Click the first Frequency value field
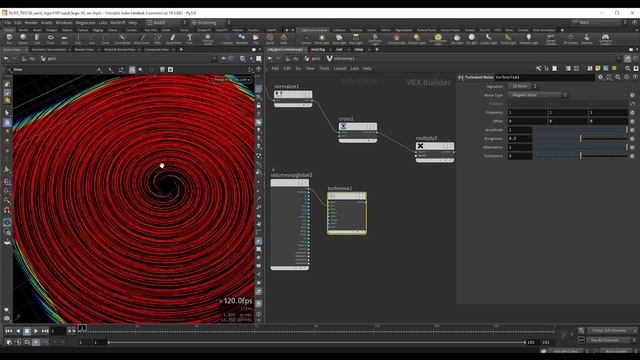640x360 pixels. tap(527, 112)
